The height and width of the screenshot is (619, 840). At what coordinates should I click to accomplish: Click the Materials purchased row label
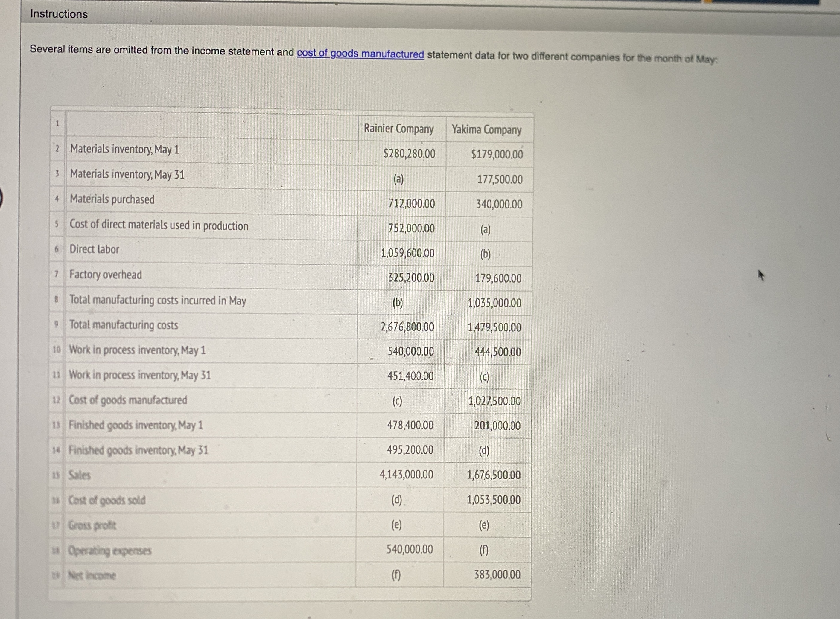coord(112,199)
